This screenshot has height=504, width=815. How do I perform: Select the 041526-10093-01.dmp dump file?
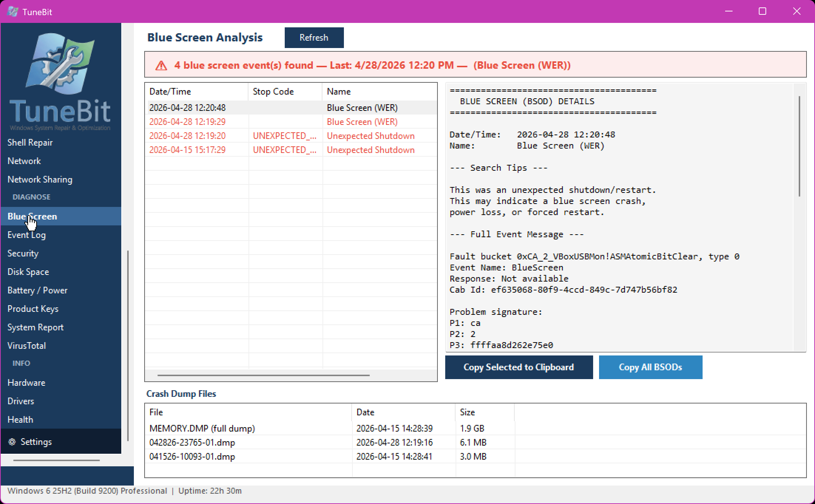192,456
